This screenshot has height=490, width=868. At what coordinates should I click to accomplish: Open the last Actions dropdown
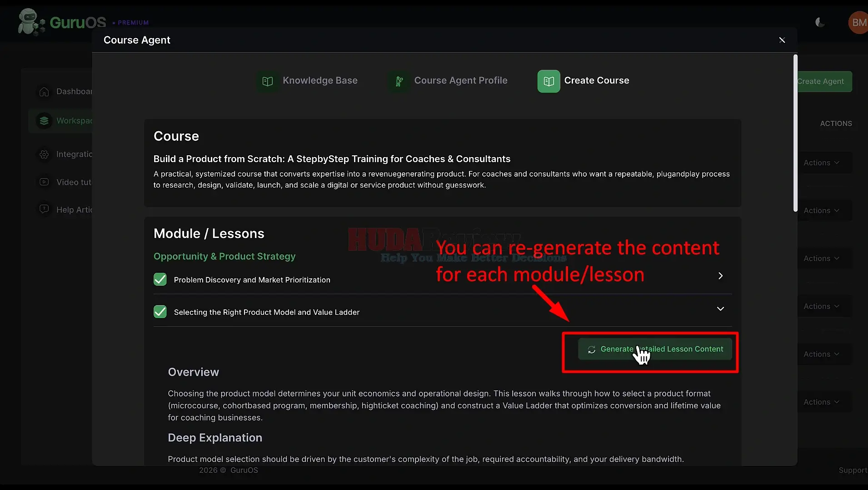821,402
